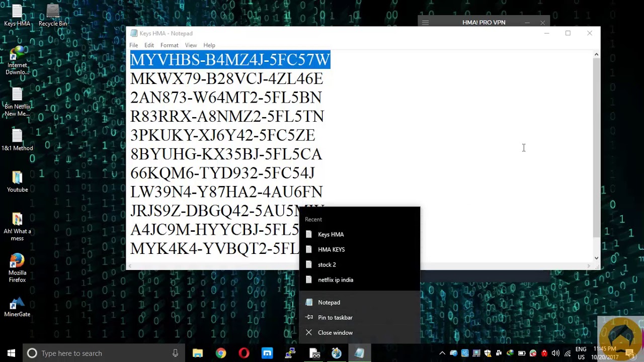Click the microphone in the search box
The width and height of the screenshot is (644, 362).
(175, 353)
